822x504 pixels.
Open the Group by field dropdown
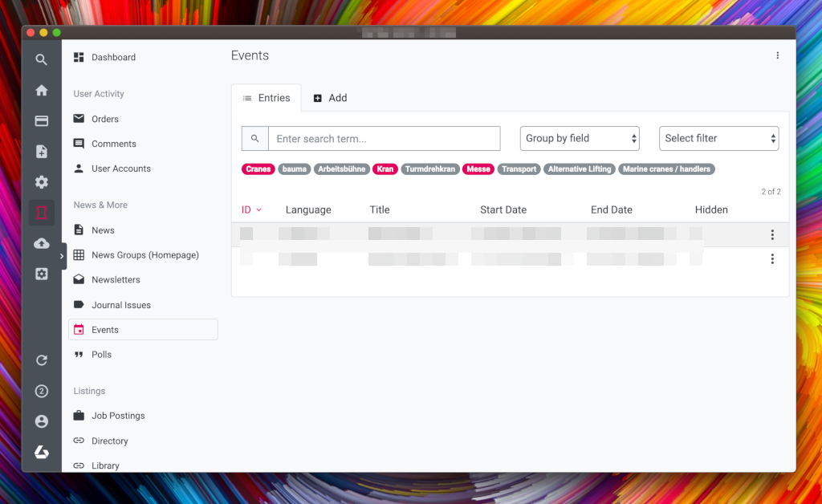click(x=580, y=138)
